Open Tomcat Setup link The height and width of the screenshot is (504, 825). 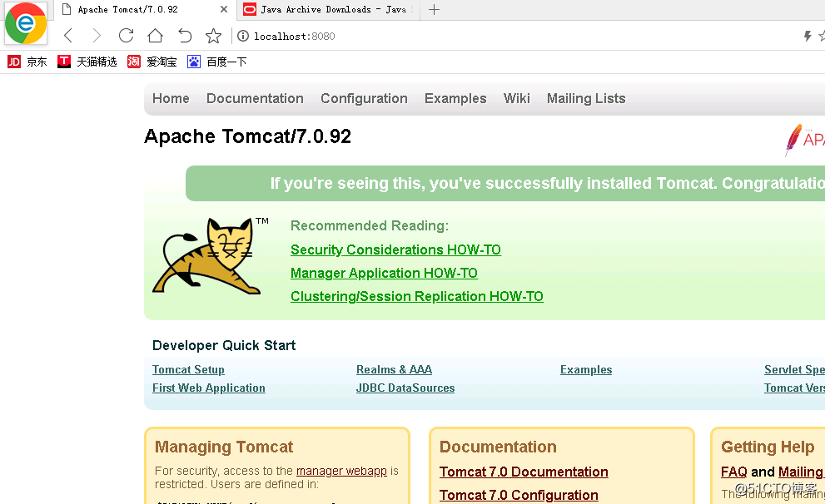tap(188, 370)
